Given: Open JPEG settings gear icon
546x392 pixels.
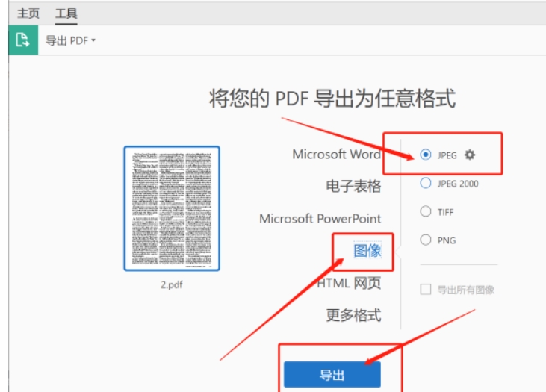Looking at the screenshot, I should pos(469,155).
